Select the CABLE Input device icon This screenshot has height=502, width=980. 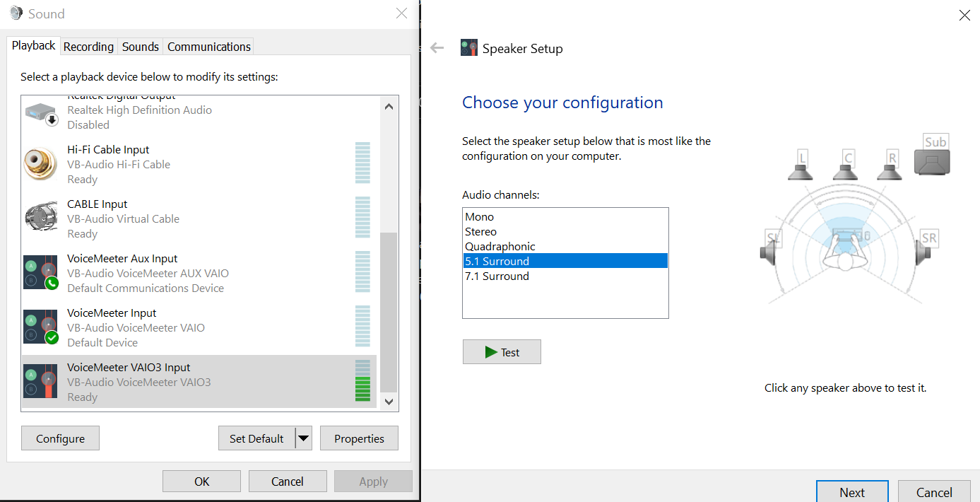point(40,218)
